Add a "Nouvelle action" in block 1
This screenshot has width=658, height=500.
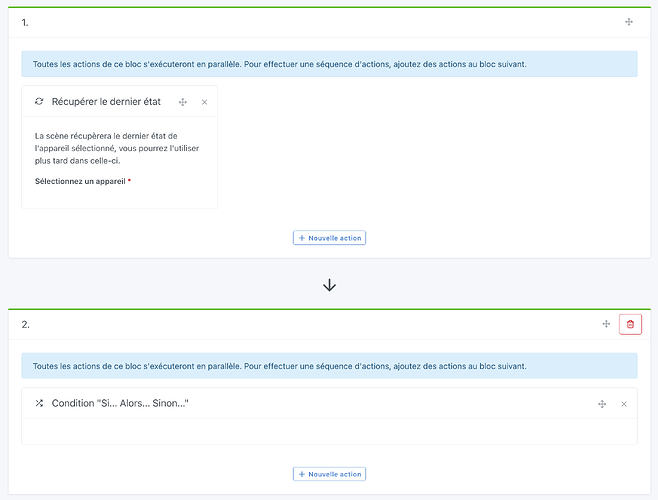pyautogui.click(x=329, y=238)
